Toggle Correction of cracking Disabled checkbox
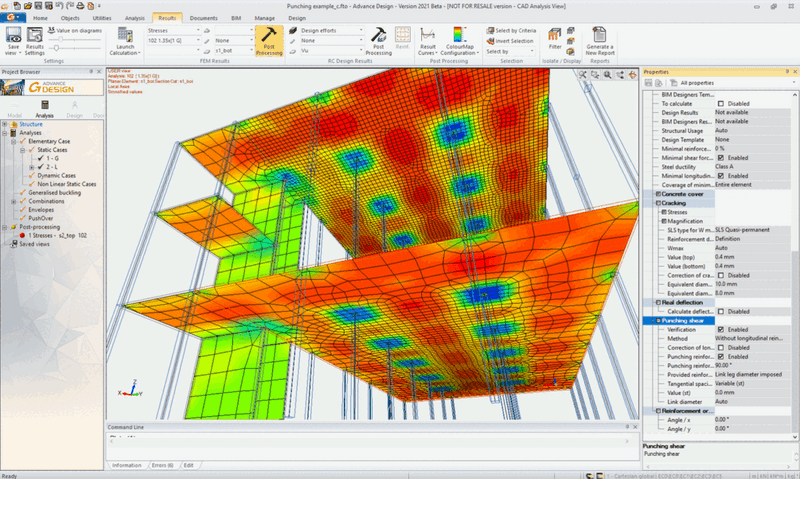800x532 pixels. [x=721, y=275]
